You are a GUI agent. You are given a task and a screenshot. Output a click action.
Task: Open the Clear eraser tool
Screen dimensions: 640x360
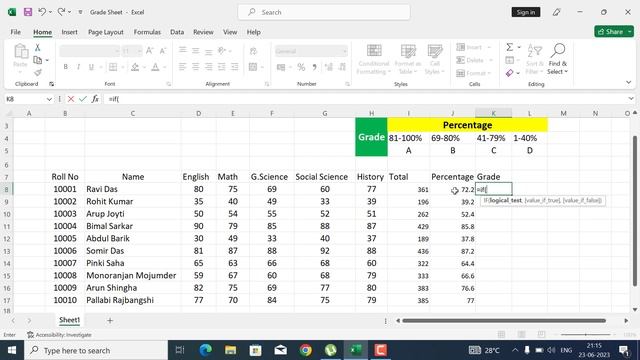coord(509,73)
